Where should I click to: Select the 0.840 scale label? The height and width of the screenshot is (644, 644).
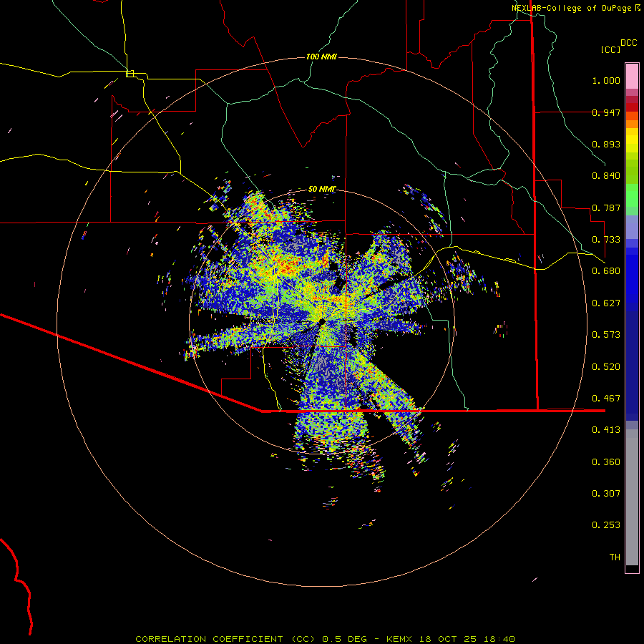[x=606, y=176]
